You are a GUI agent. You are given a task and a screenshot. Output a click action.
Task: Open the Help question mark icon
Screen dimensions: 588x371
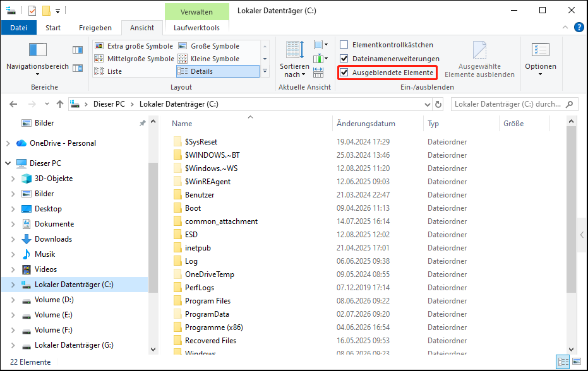(579, 27)
